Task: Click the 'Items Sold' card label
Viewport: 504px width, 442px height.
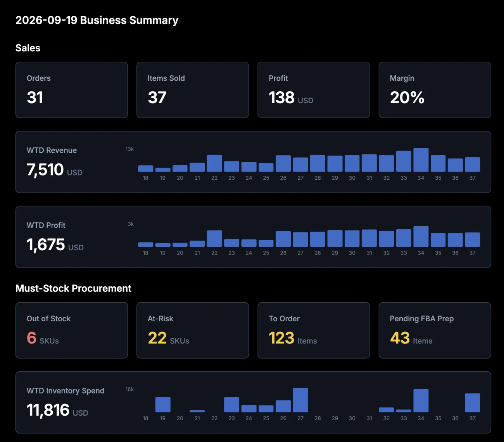Action: (166, 78)
